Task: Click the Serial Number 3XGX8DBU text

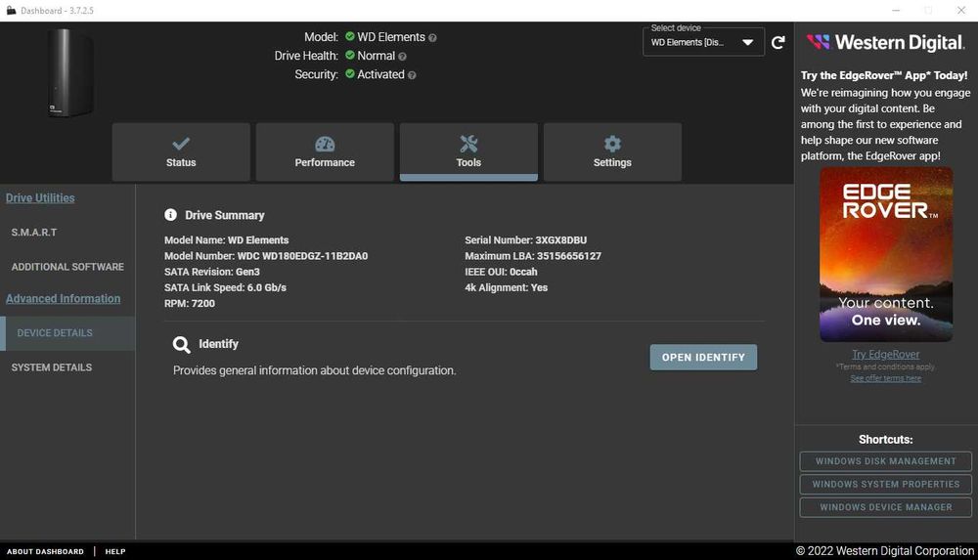Action: point(526,240)
